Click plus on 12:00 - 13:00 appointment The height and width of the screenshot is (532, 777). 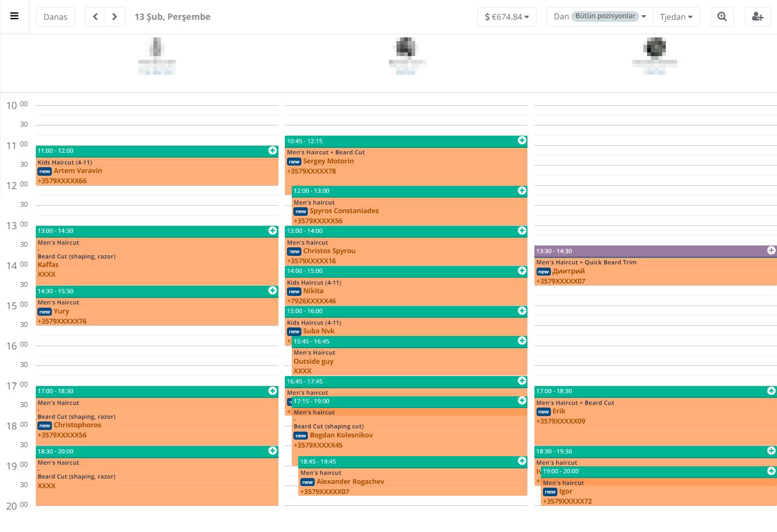(522, 191)
